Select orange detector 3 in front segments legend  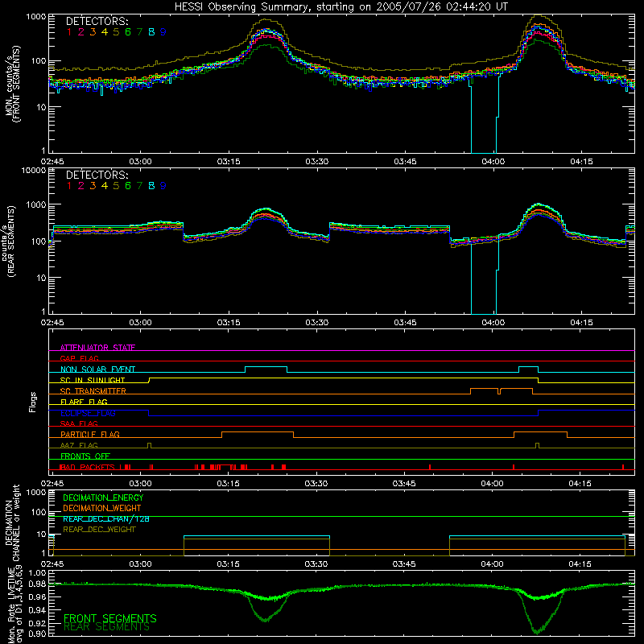tap(93, 32)
